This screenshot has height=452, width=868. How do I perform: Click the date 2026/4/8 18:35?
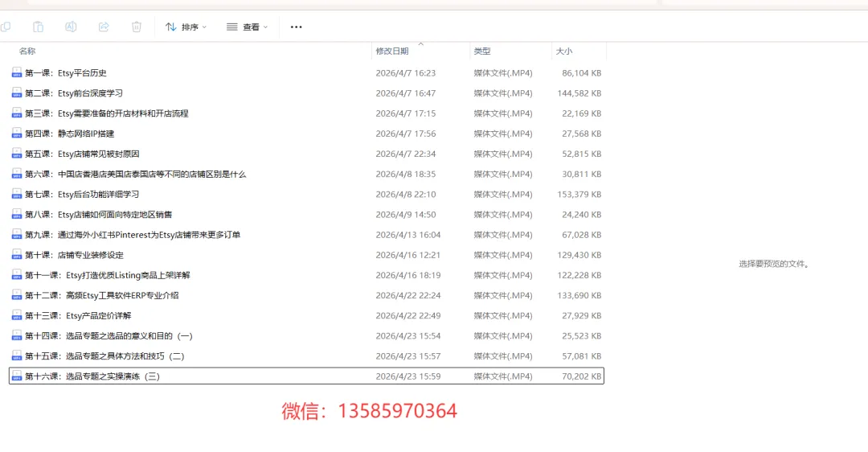point(406,174)
